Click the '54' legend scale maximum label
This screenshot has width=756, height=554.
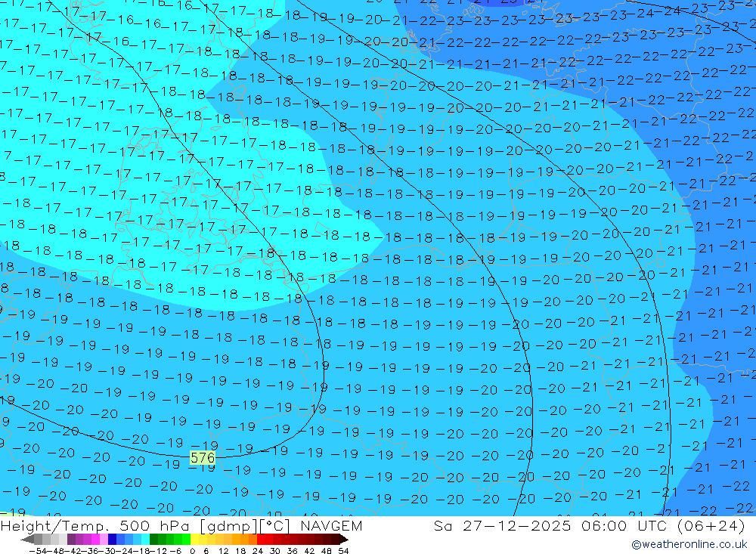click(x=343, y=551)
